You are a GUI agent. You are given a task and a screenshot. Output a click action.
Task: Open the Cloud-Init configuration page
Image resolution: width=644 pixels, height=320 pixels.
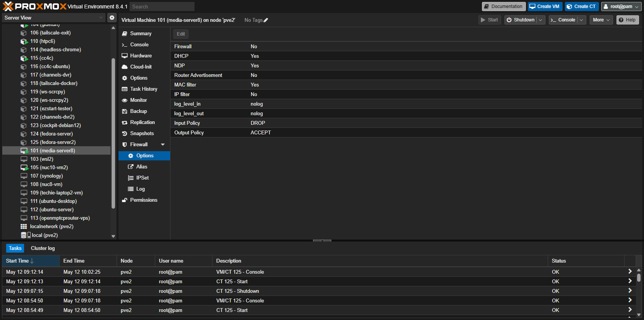[141, 67]
